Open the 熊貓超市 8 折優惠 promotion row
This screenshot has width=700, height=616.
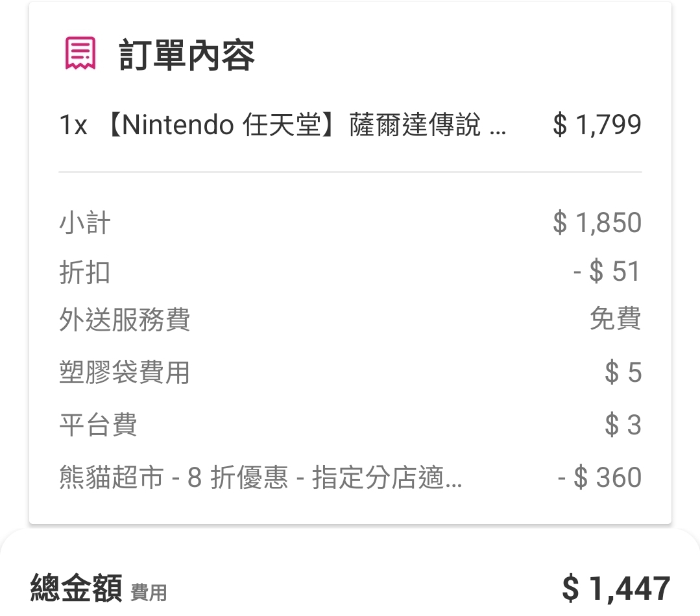coord(260,479)
